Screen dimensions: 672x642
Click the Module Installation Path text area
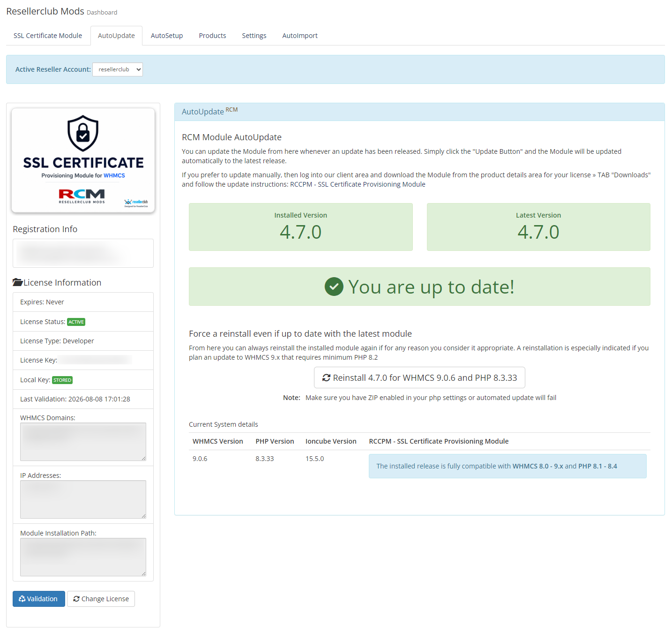pos(83,557)
